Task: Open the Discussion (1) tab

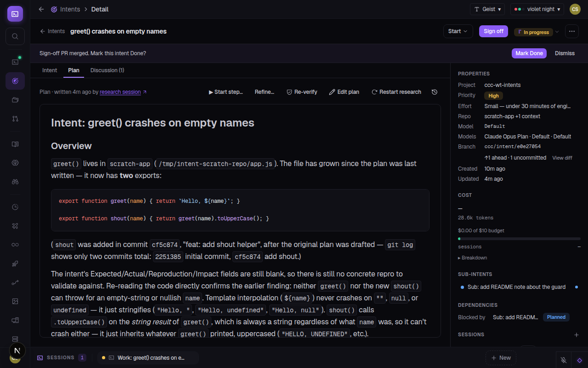Action: click(x=107, y=70)
